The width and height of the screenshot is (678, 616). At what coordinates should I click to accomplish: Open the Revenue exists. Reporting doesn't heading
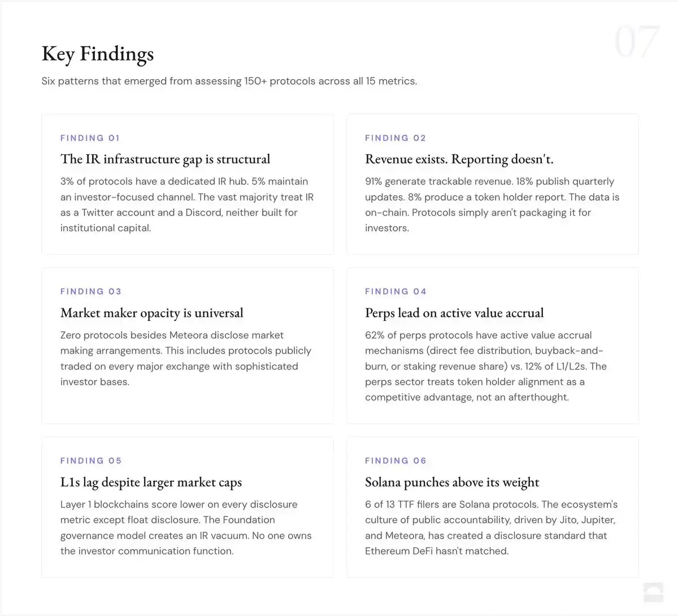tap(459, 159)
